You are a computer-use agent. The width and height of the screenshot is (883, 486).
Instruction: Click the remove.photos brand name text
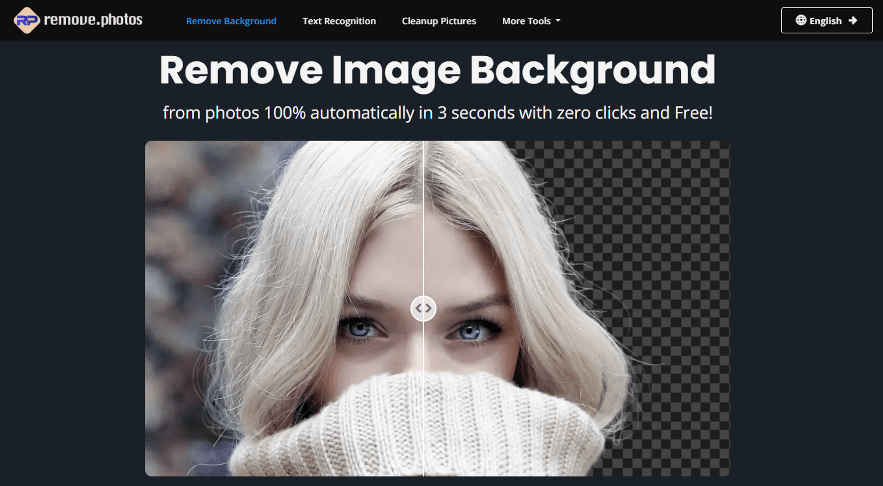[x=92, y=20]
